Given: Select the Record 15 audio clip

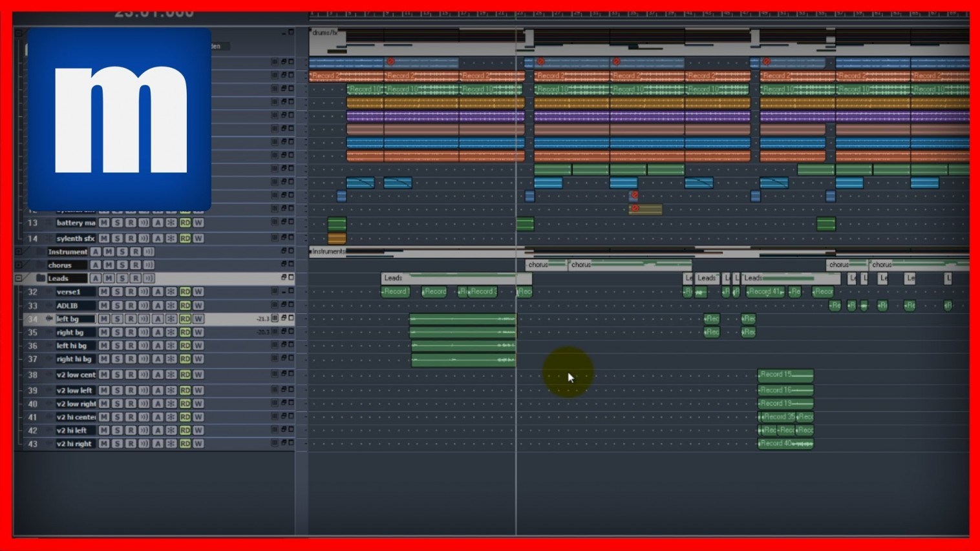Looking at the screenshot, I should point(785,375).
